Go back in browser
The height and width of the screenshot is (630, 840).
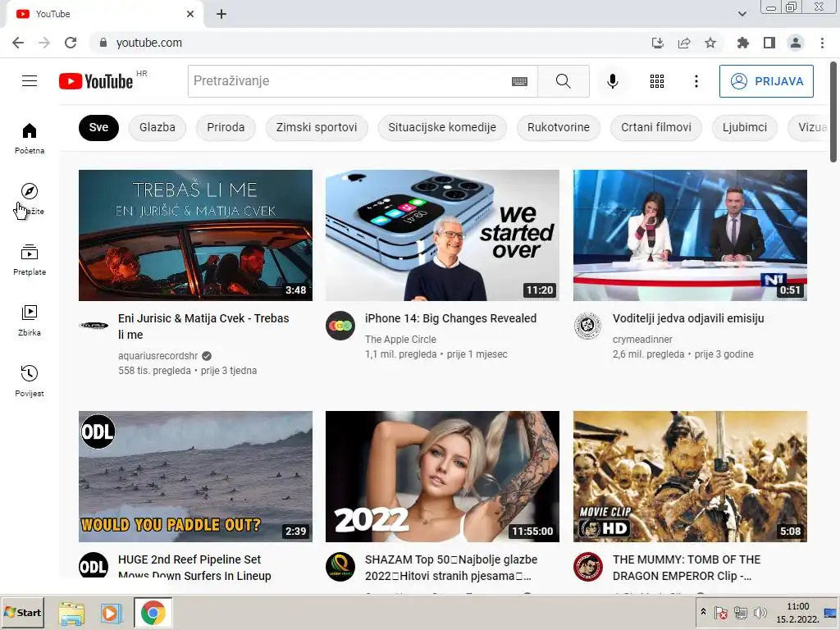pos(18,43)
